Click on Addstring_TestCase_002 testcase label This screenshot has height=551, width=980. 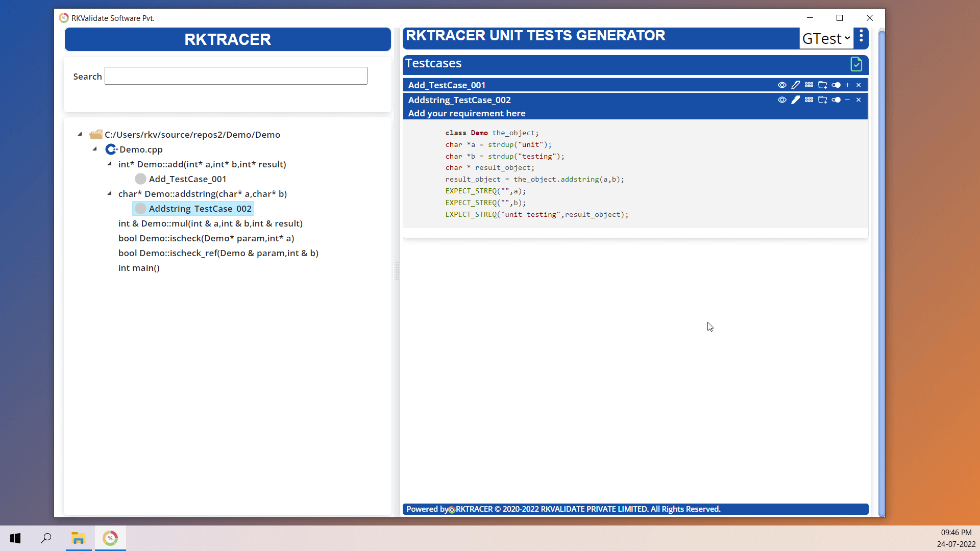[x=460, y=99]
